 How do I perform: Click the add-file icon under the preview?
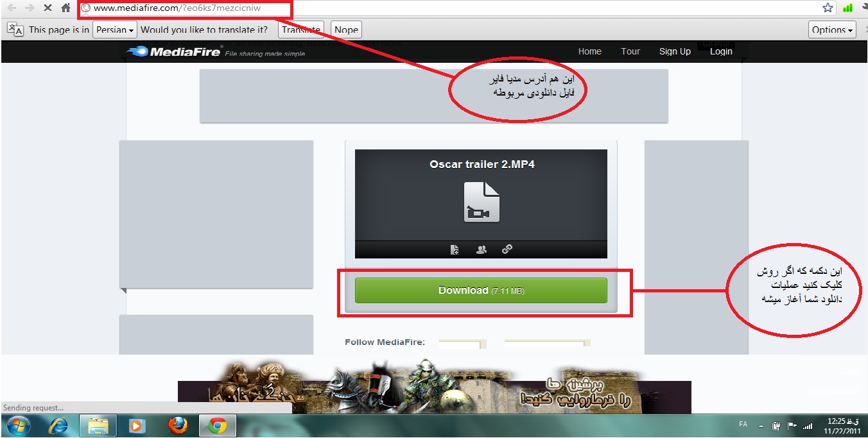[455, 249]
